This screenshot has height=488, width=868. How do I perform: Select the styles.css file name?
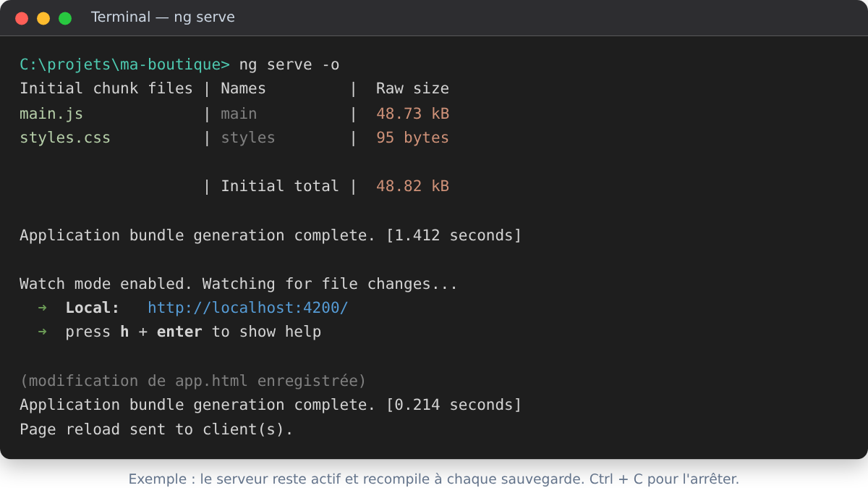pyautogui.click(x=65, y=138)
